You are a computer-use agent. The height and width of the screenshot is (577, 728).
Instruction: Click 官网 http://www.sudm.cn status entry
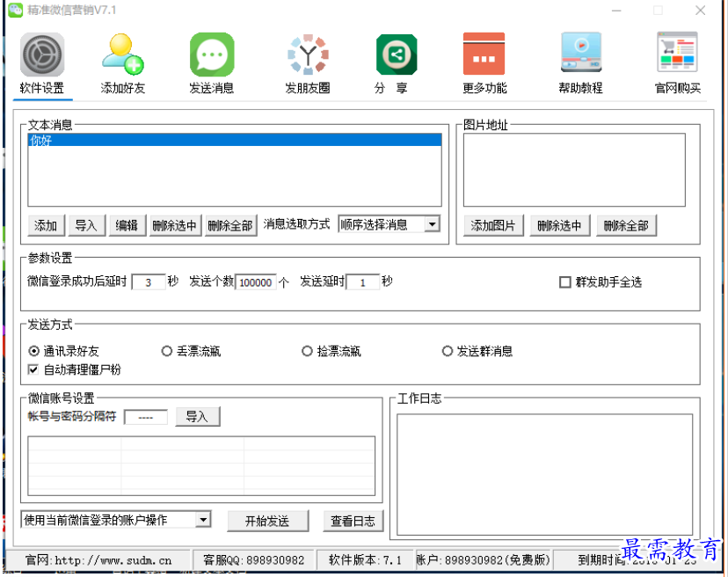(x=98, y=560)
